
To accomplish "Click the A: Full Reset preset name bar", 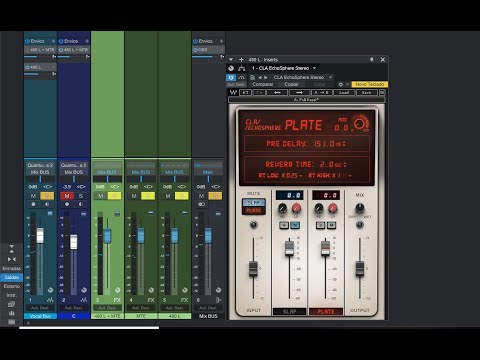I will point(306,100).
